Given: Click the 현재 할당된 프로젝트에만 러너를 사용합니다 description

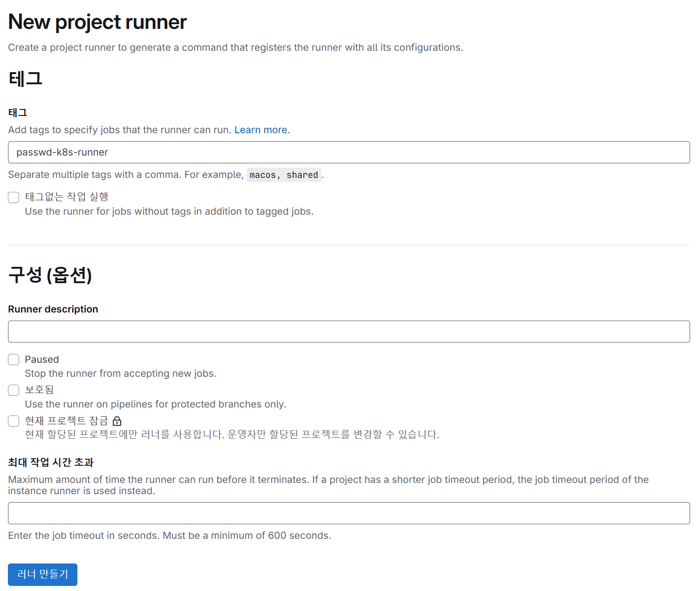Looking at the screenshot, I should tap(232, 435).
